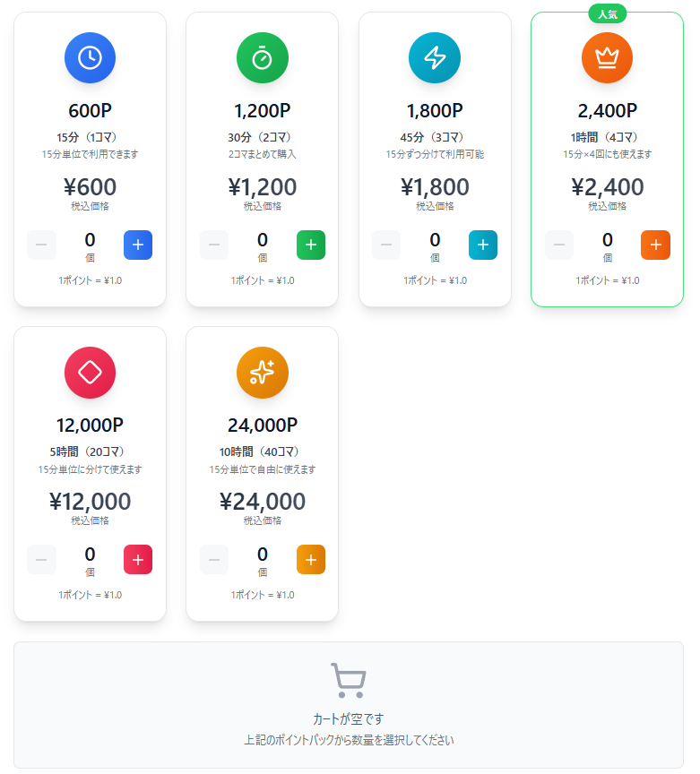Click the red diamond icon on 12,000P pack

[90, 372]
